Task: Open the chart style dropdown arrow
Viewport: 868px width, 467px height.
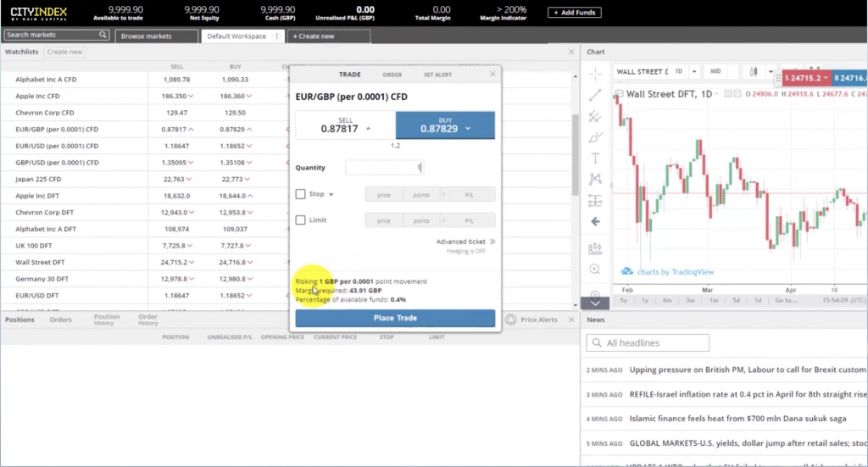Action: point(770,71)
